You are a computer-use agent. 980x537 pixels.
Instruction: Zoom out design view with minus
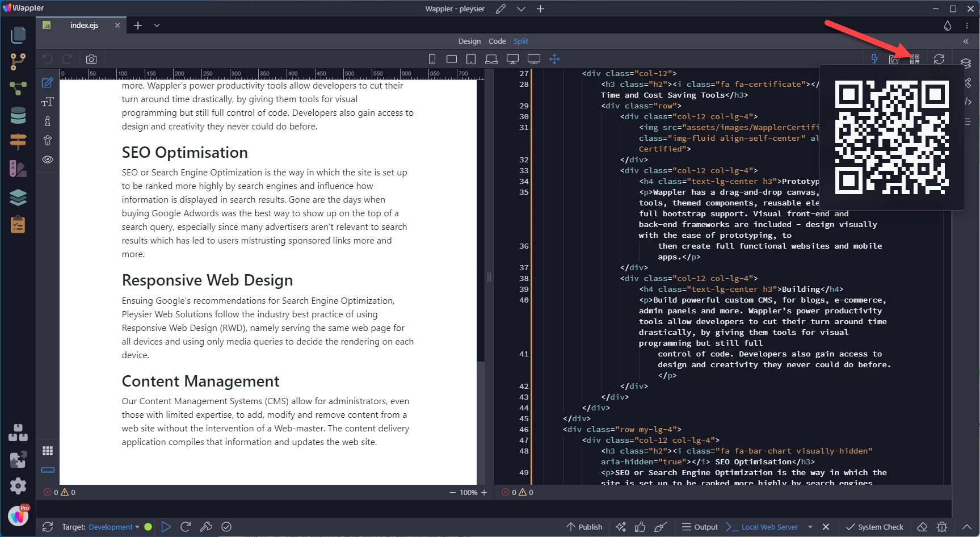pyautogui.click(x=453, y=493)
